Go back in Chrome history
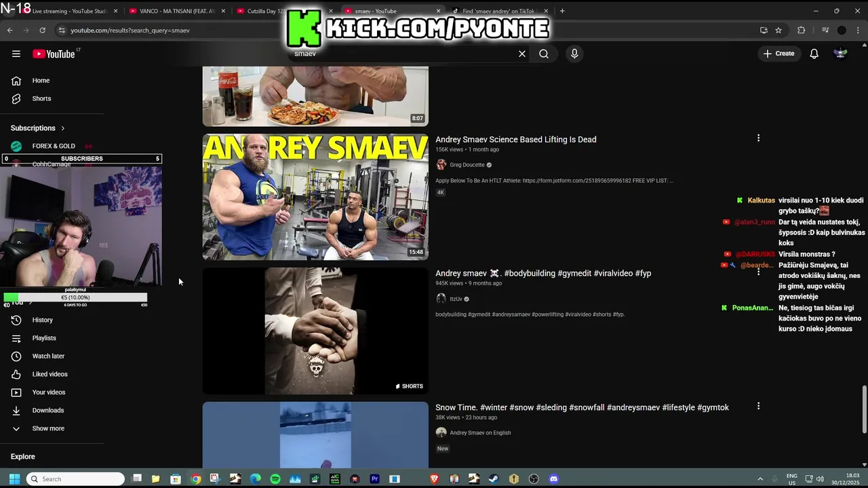The width and height of the screenshot is (868, 488). coord(9,30)
